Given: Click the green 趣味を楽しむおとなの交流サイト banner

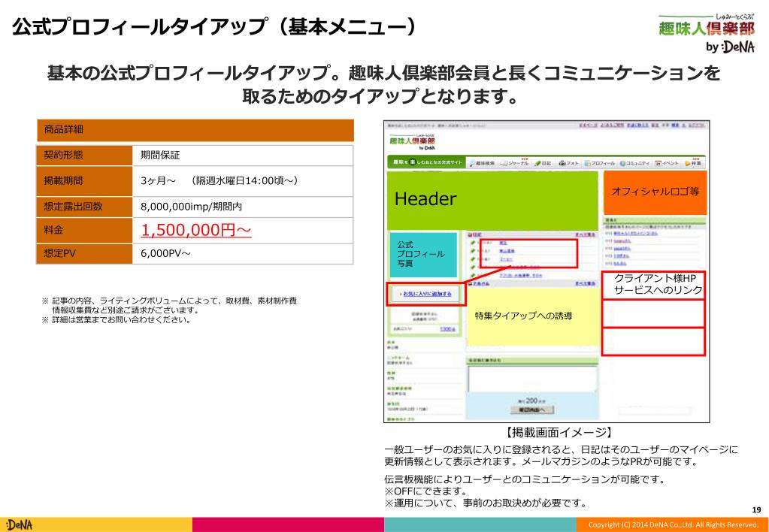Looking at the screenshot, I should coord(427,163).
